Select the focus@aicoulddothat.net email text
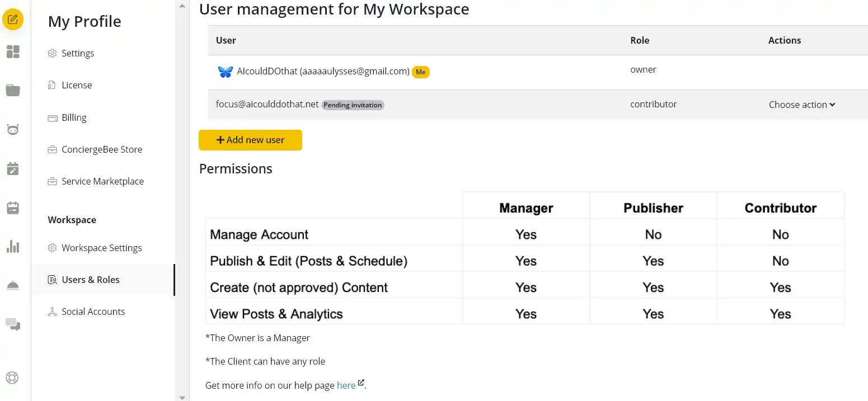 point(268,104)
